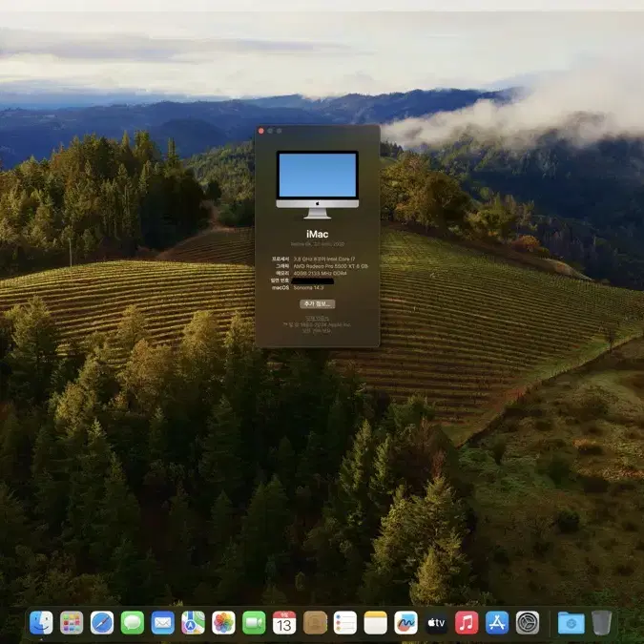The width and height of the screenshot is (644, 644).
Task: Launch FaceTime from the Dock
Action: (x=254, y=623)
